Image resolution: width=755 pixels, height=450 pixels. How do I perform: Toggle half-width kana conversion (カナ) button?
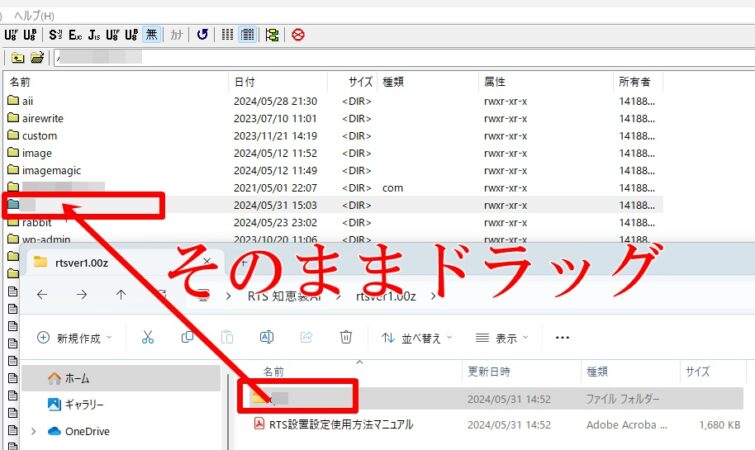coord(176,34)
